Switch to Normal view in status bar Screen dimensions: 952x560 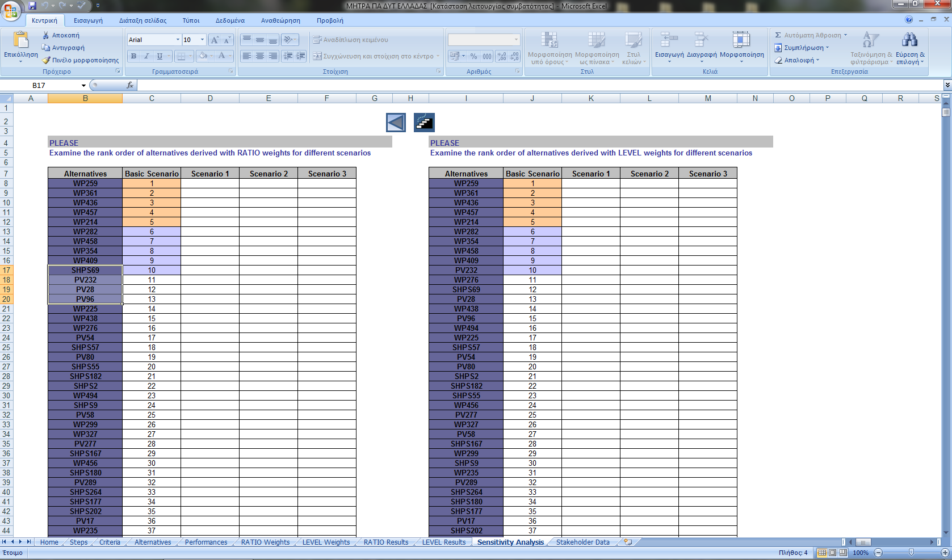pos(822,552)
